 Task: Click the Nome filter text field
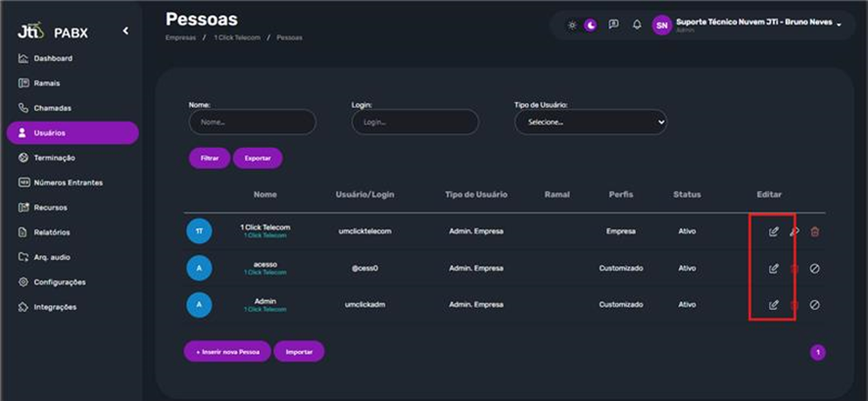click(x=252, y=122)
